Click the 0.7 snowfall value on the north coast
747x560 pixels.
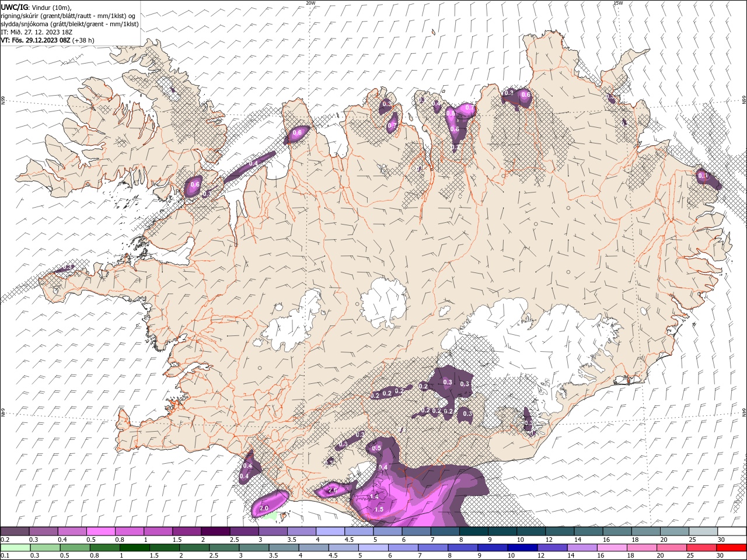[469, 107]
